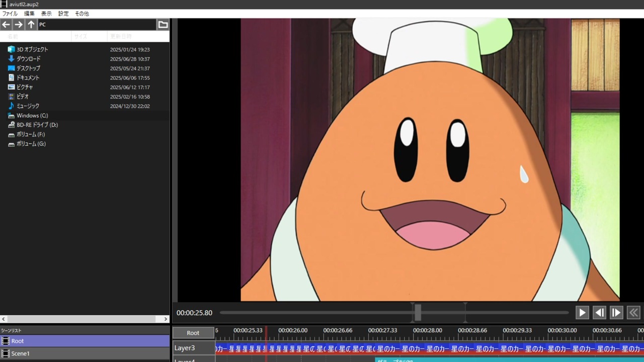The width and height of the screenshot is (644, 362).
Task: Open the ダウンロード folder
Action: click(29, 59)
